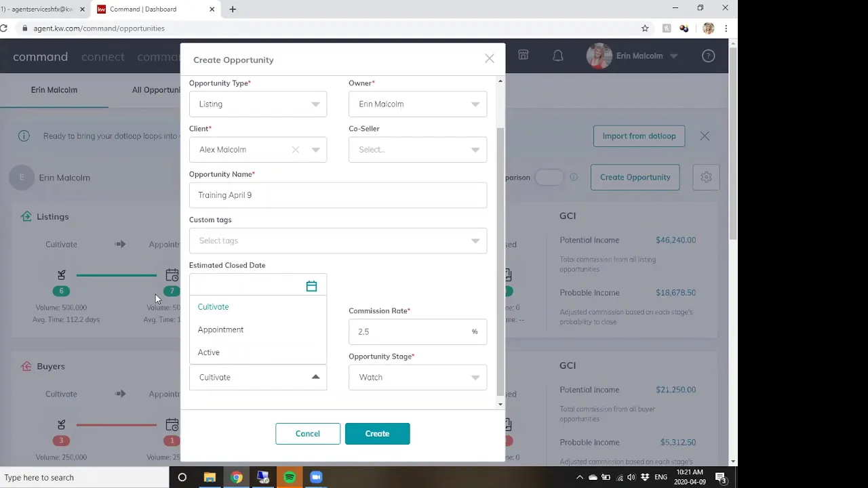The image size is (868, 488).
Task: Open dashboard settings gear icon
Action: (x=706, y=177)
